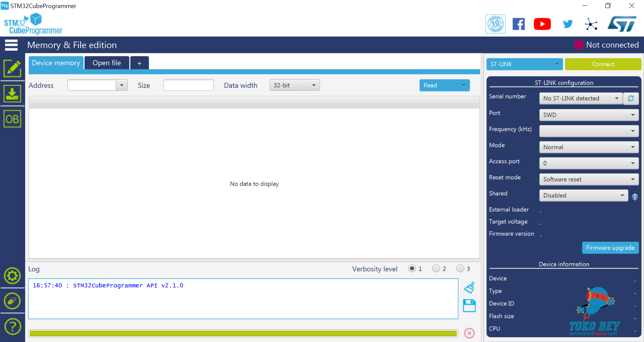The width and height of the screenshot is (644, 342).
Task: Open the Mode Normal dropdown
Action: point(589,147)
